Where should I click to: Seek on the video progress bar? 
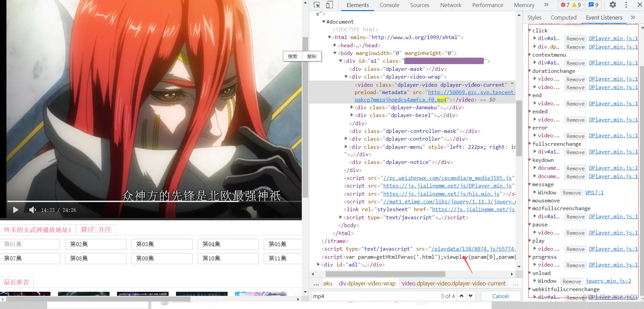154,201
